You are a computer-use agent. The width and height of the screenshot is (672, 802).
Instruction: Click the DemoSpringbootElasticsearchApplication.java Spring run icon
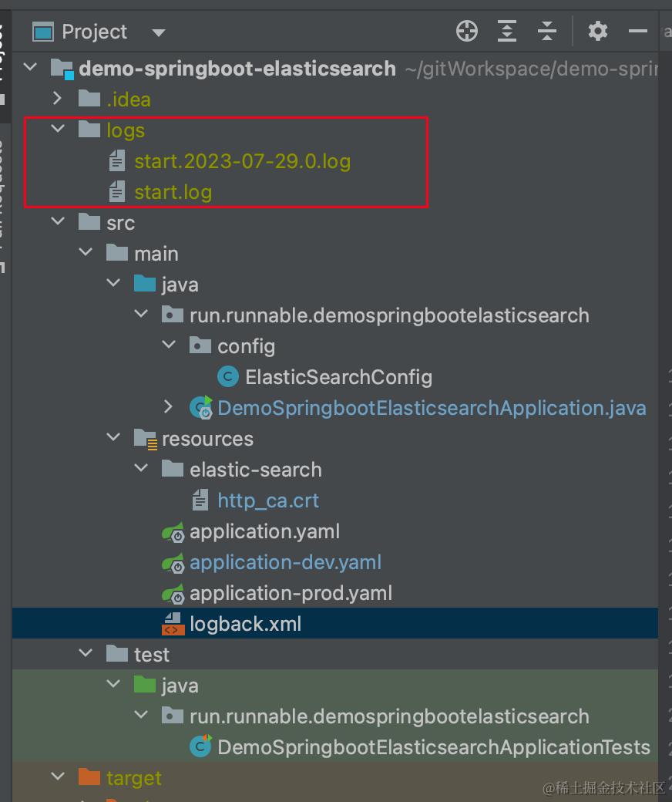(201, 408)
